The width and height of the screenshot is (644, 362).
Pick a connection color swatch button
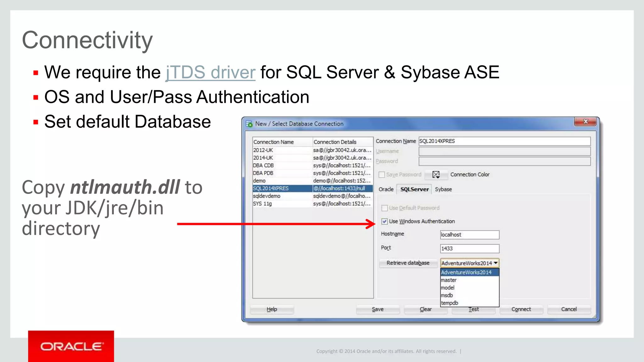(x=436, y=175)
